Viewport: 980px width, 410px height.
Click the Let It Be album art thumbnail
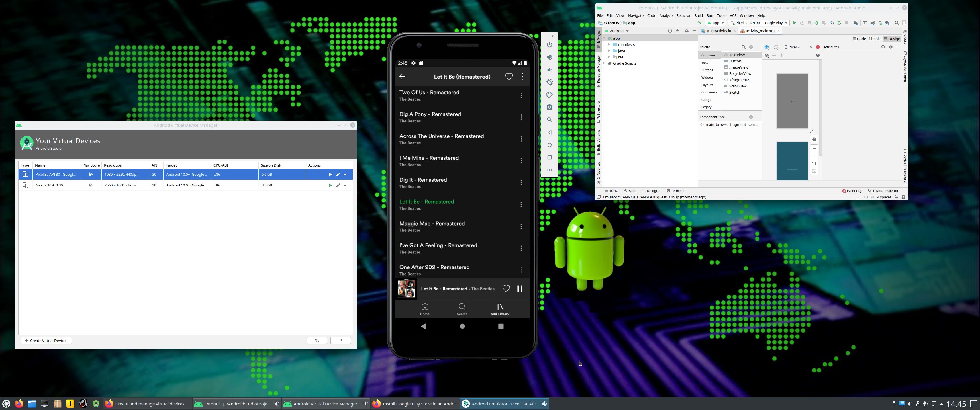tap(406, 289)
